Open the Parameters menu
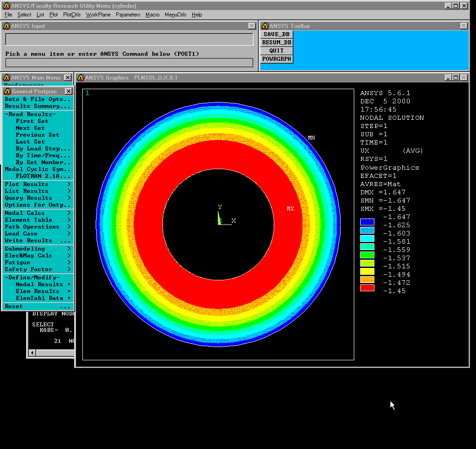Viewport: 476px width, 449px height. pyautogui.click(x=128, y=15)
